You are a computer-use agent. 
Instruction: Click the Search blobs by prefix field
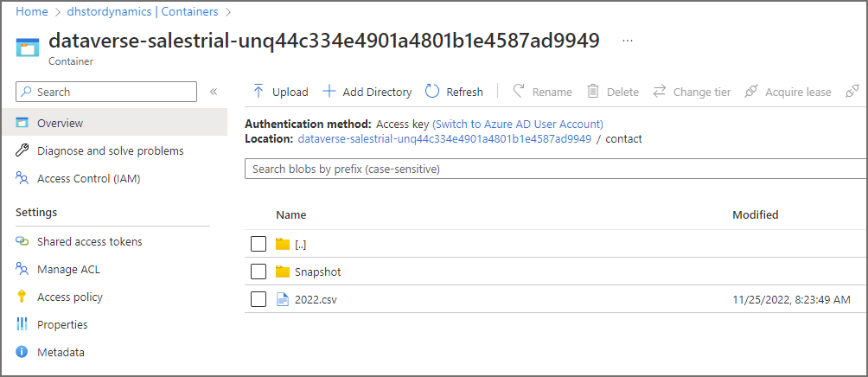click(556, 169)
